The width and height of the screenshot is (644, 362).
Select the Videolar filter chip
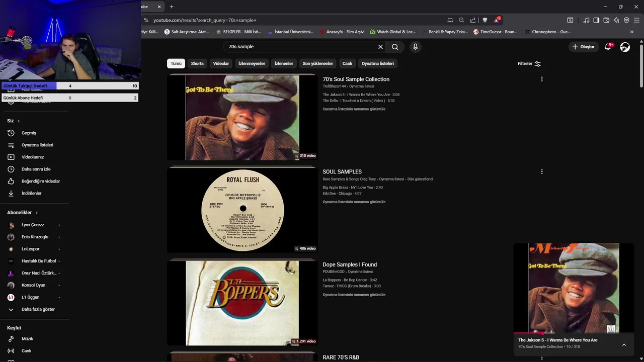click(x=221, y=64)
